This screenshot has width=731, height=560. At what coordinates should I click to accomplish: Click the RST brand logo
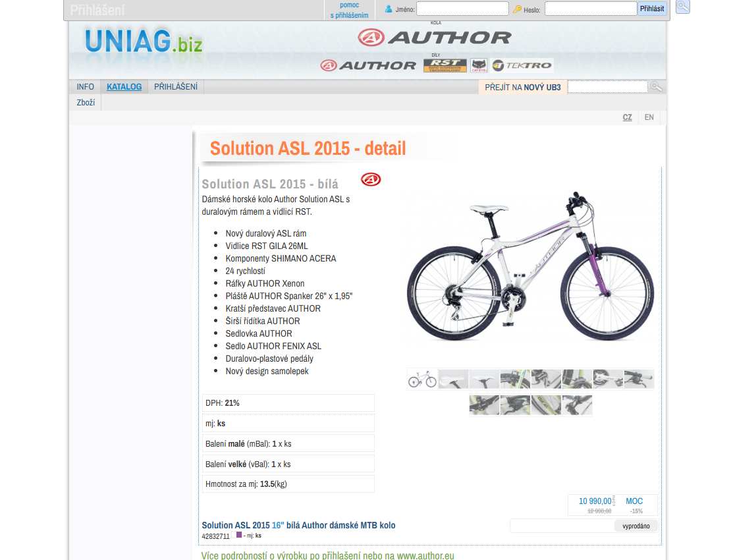click(445, 65)
